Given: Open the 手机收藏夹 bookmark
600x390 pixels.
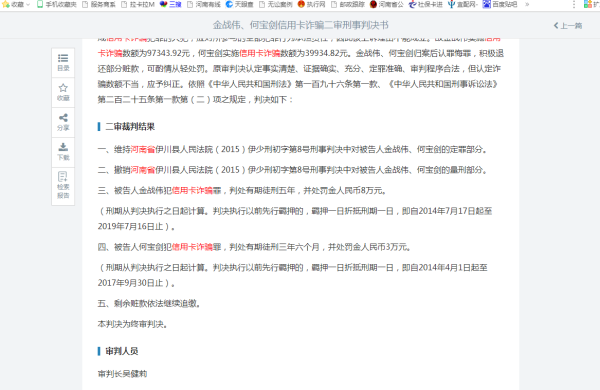Looking at the screenshot, I should (57, 5).
